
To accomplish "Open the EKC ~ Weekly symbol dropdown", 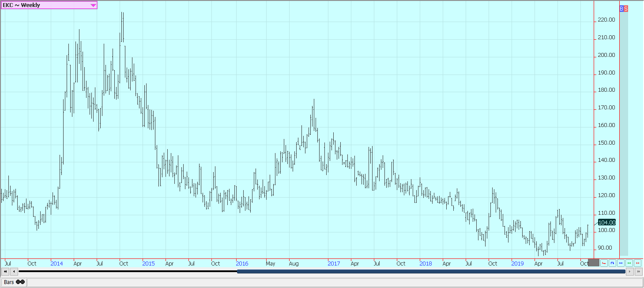I will tap(49, 5).
